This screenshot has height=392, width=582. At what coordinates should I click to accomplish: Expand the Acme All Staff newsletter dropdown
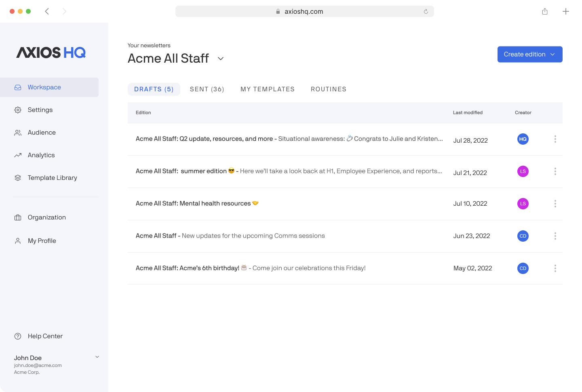coord(221,59)
